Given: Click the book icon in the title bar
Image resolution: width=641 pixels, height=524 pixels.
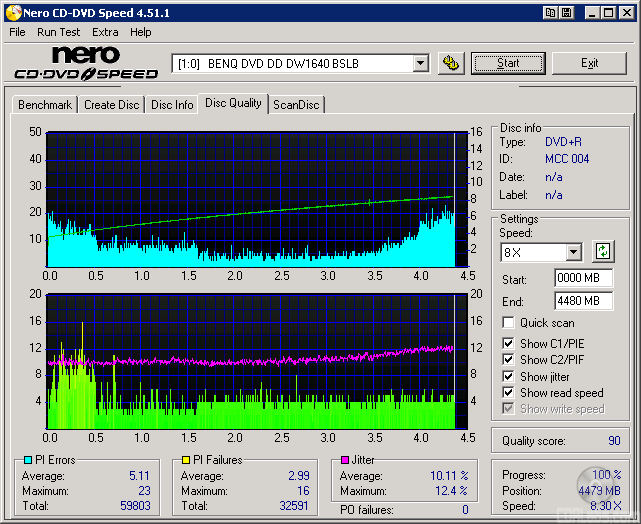Looking at the screenshot, I should tap(551, 12).
